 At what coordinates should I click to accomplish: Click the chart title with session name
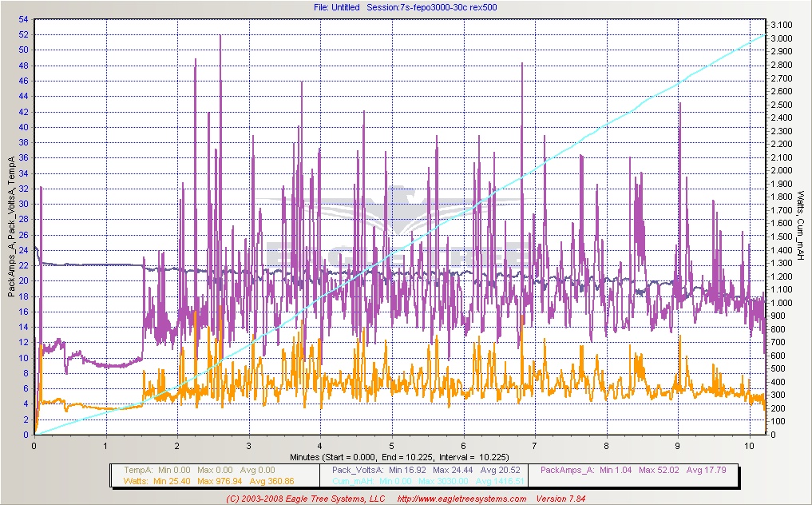click(x=407, y=7)
